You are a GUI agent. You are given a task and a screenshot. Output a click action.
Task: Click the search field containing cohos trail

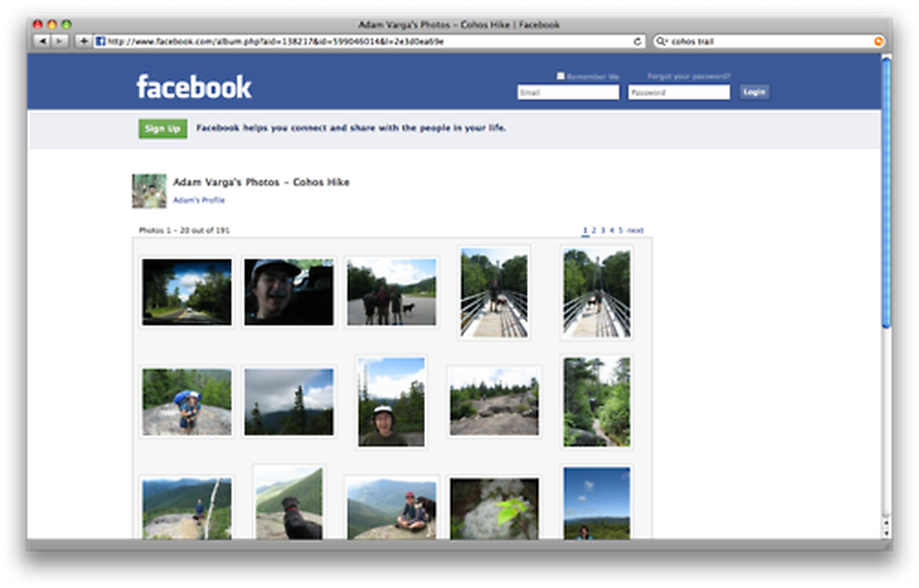pos(768,41)
